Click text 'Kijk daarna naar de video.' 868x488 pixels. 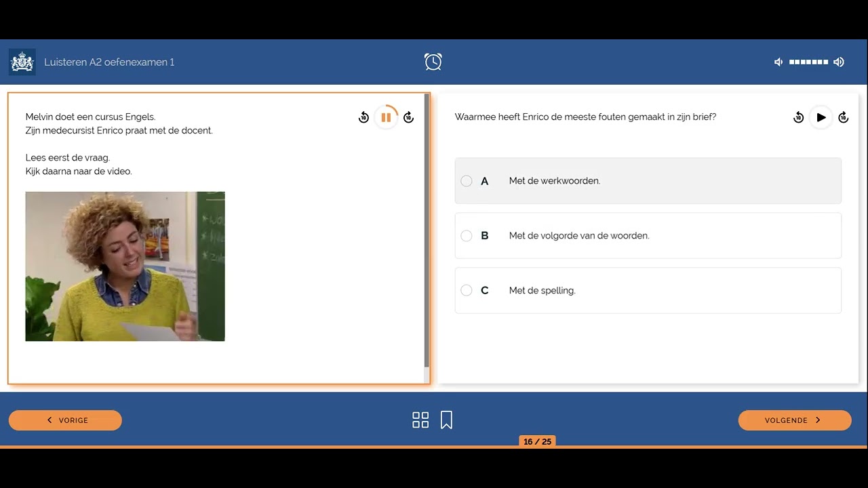point(79,171)
